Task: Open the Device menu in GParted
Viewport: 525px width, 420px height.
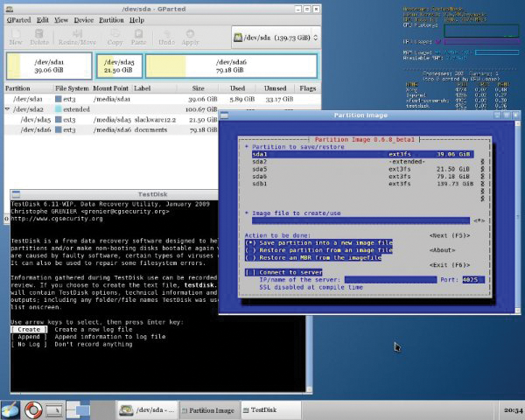Action: (85, 18)
